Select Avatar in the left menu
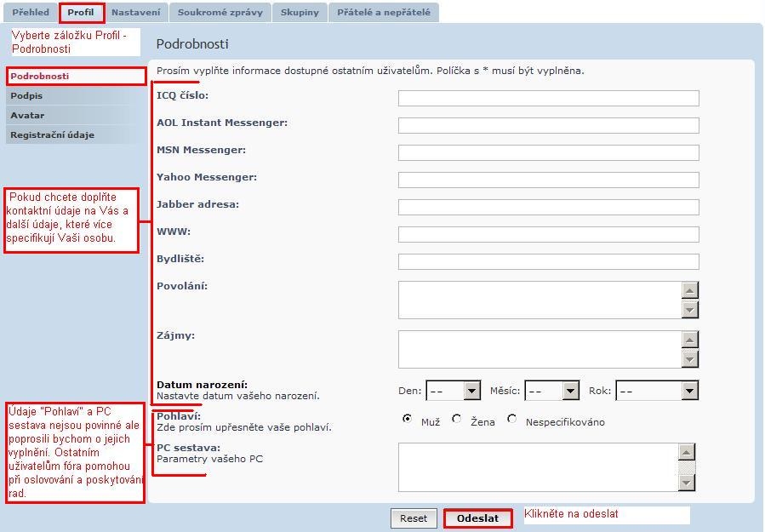 click(27, 116)
